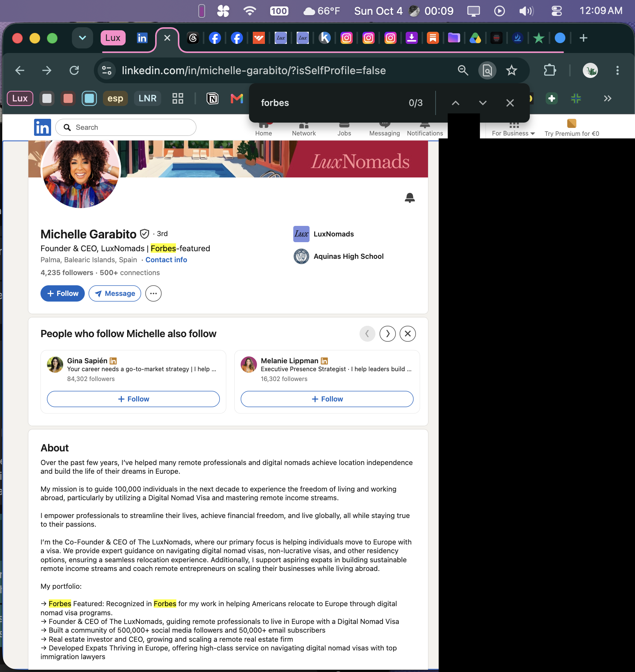Follow Melanie Lippman
This screenshot has width=635, height=672.
(327, 399)
